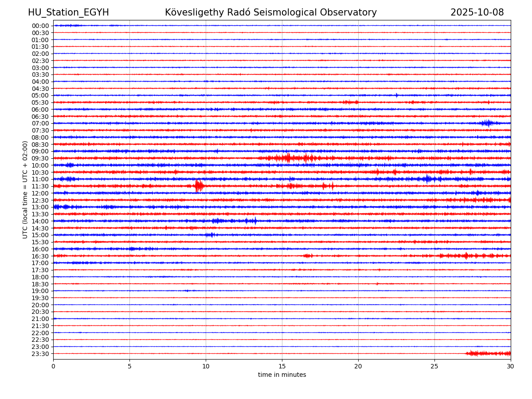Click the x-axis tick label 25
The height and width of the screenshot is (399, 532).
click(434, 366)
